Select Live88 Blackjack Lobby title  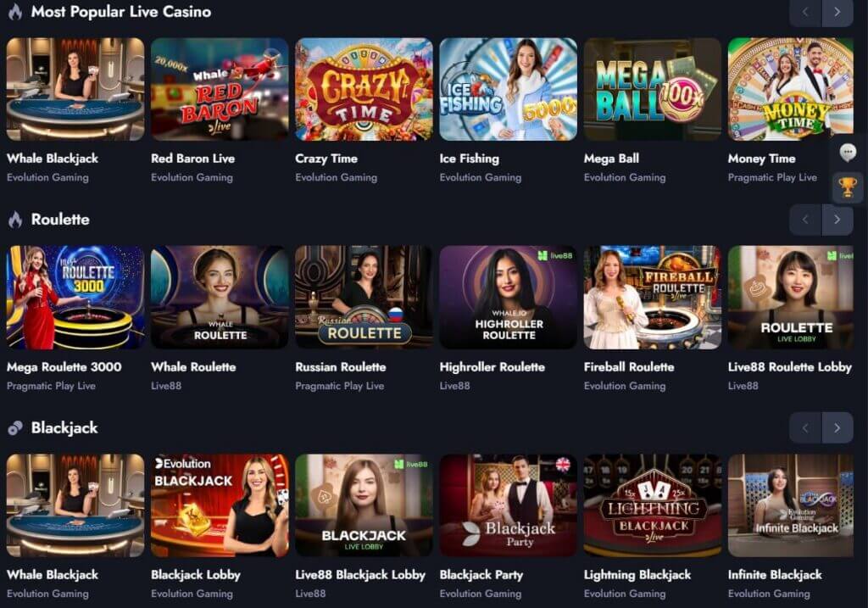360,575
